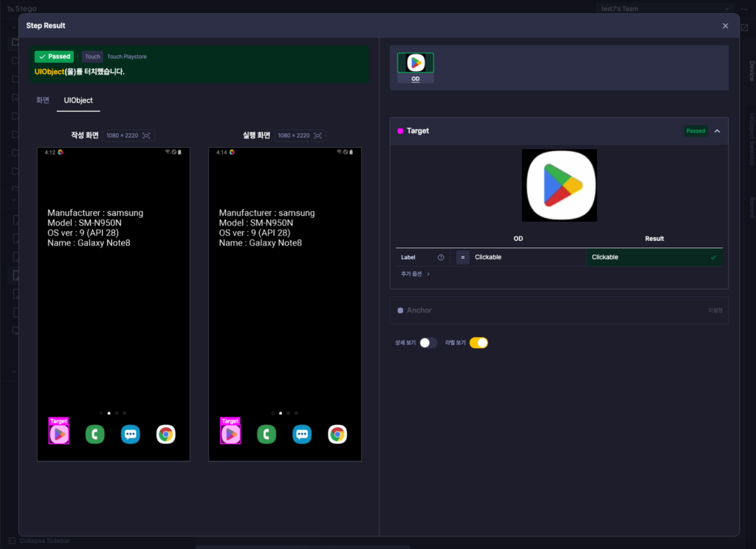This screenshot has height=549, width=756.
Task: Click the large Play Store target image
Action: click(x=560, y=185)
